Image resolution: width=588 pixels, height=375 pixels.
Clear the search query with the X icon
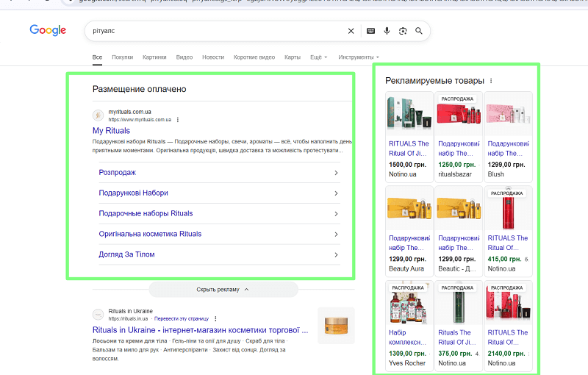tap(351, 31)
